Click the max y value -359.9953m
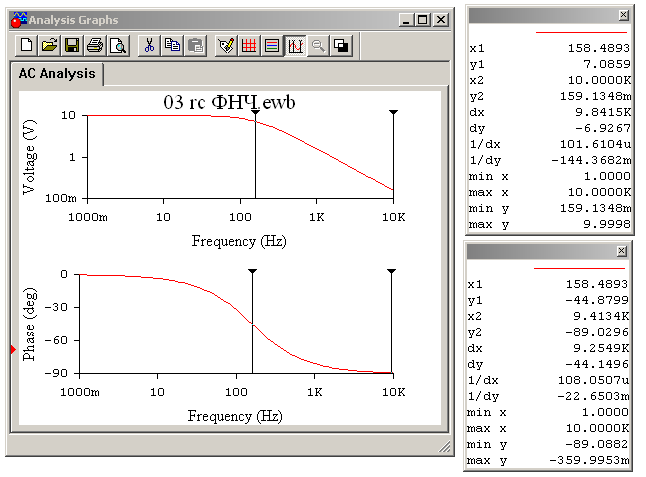Image resolution: width=646 pixels, height=477 pixels. tap(589, 461)
